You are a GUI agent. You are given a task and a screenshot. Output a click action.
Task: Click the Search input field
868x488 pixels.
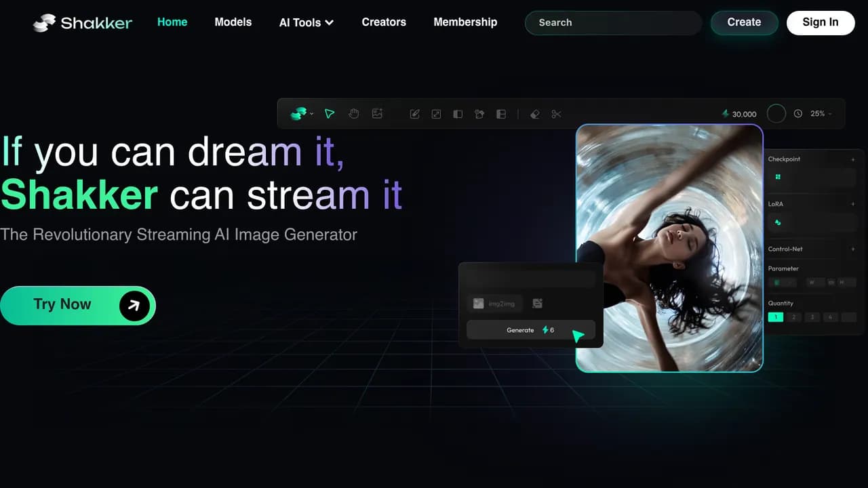[x=614, y=22]
